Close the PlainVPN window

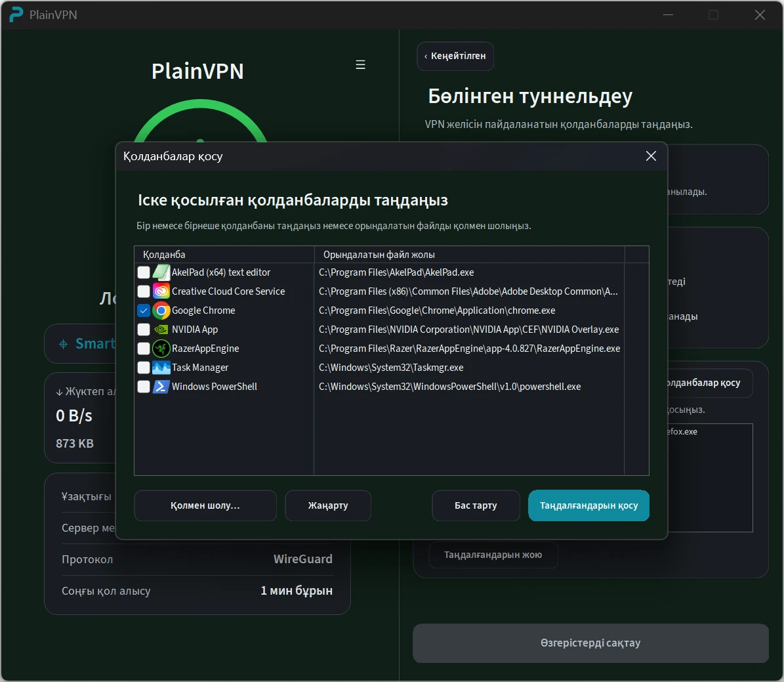pos(760,15)
